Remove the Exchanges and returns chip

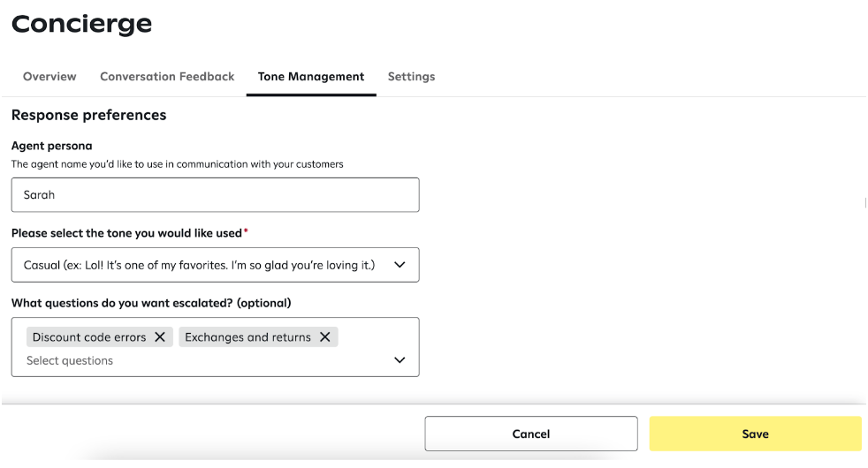(325, 336)
